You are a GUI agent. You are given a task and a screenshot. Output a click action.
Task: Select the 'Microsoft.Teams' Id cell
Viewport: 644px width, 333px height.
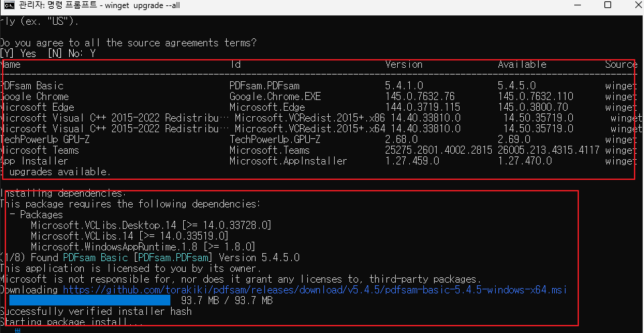pos(270,150)
